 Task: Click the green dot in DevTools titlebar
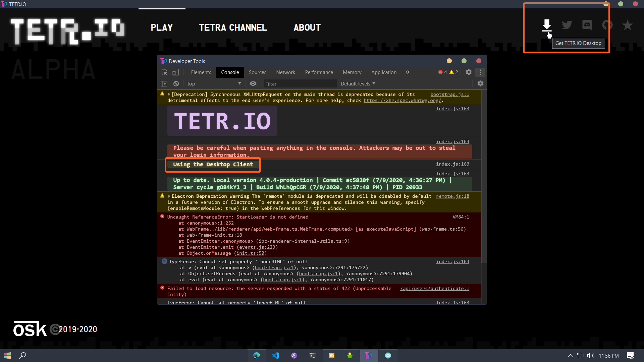464,61
